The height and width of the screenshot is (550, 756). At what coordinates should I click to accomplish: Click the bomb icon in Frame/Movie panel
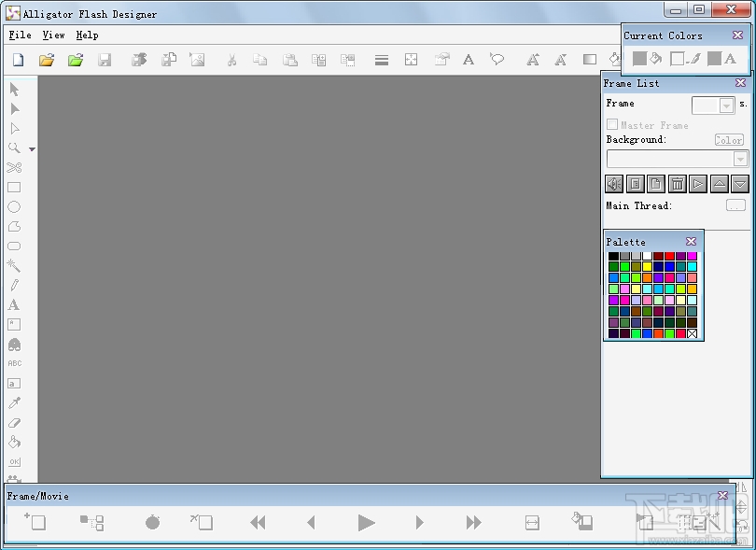coord(152,522)
